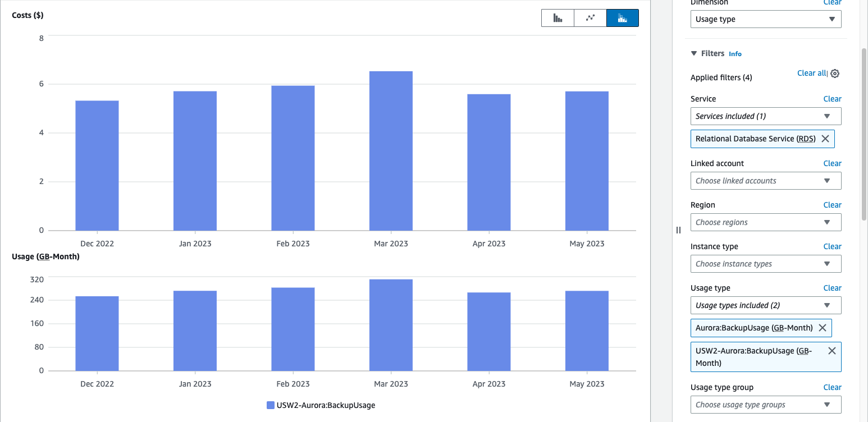The image size is (868, 422).
Task: Remove the USW2-Aurora:BackupUsage filter chip
Action: tap(832, 350)
